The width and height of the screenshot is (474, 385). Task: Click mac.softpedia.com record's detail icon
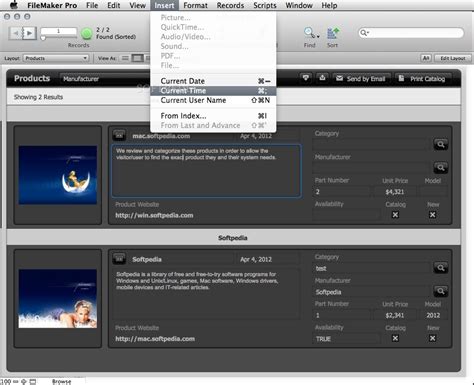coord(119,135)
